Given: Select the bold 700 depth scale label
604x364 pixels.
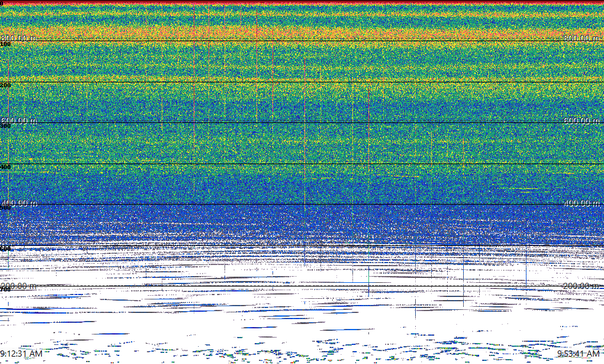Looking at the screenshot, I should [x=6, y=289].
